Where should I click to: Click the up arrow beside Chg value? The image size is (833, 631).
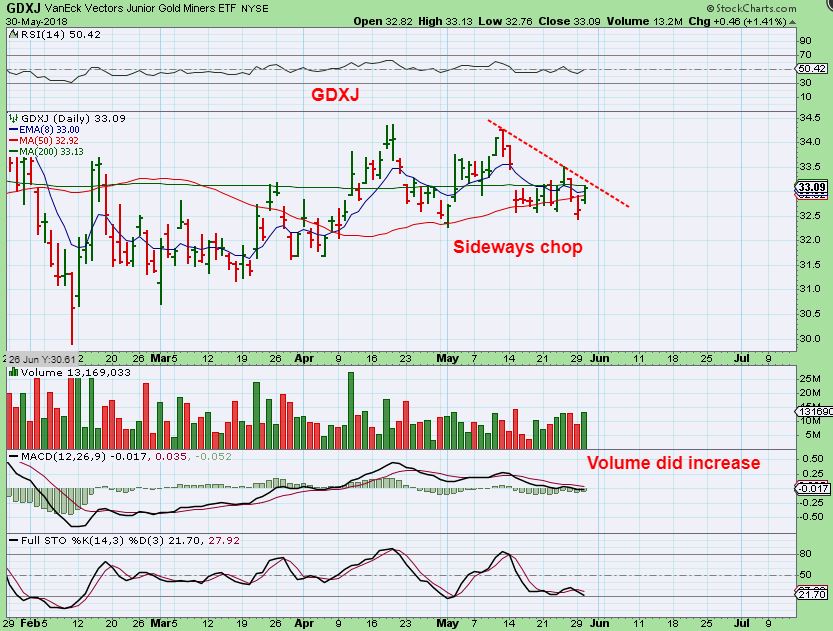coord(792,22)
